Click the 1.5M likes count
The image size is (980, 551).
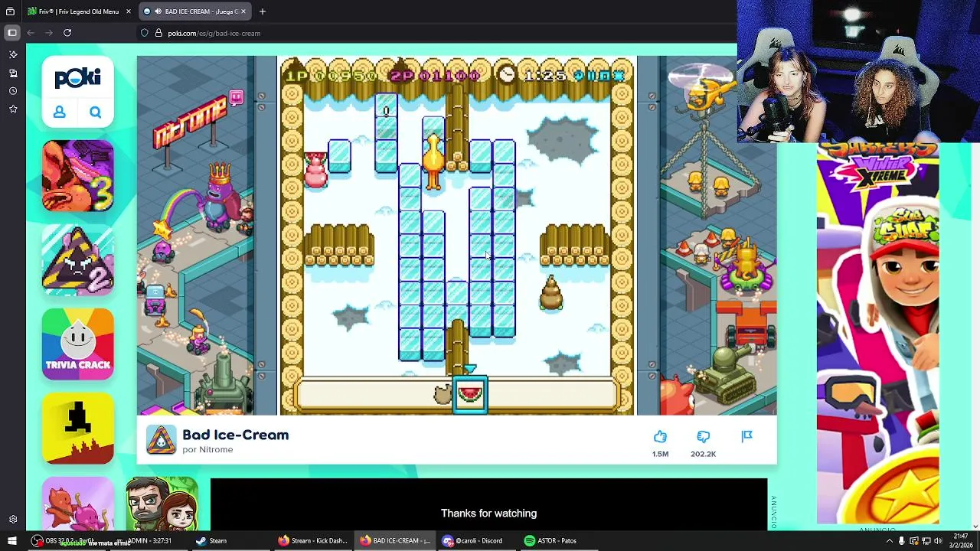[x=660, y=454]
